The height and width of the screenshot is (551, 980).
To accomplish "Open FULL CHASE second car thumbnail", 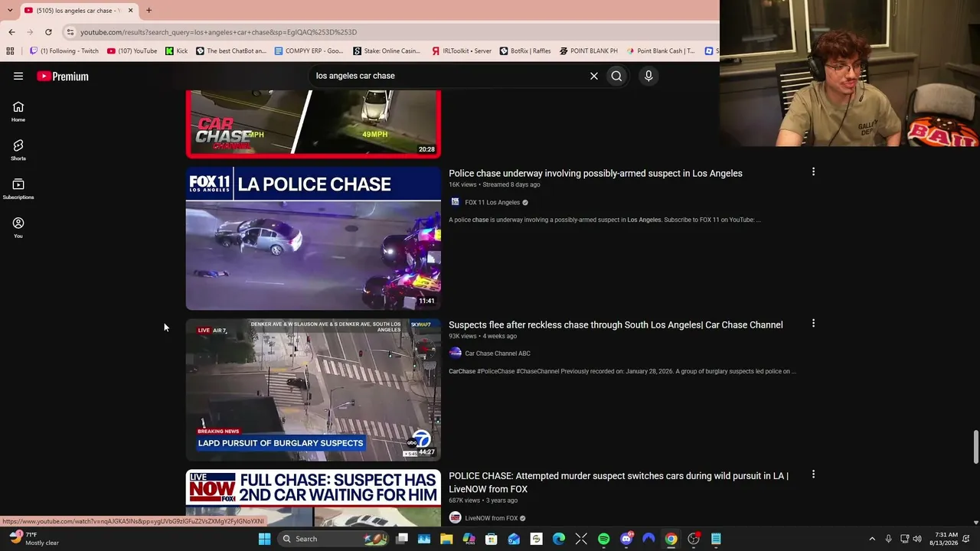I will coord(313,498).
